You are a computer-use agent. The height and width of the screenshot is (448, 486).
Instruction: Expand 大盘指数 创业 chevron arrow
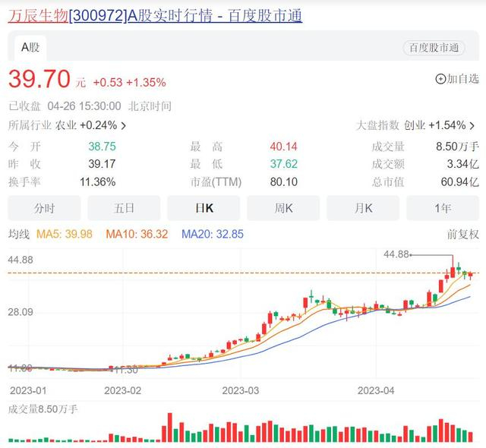tap(472, 126)
